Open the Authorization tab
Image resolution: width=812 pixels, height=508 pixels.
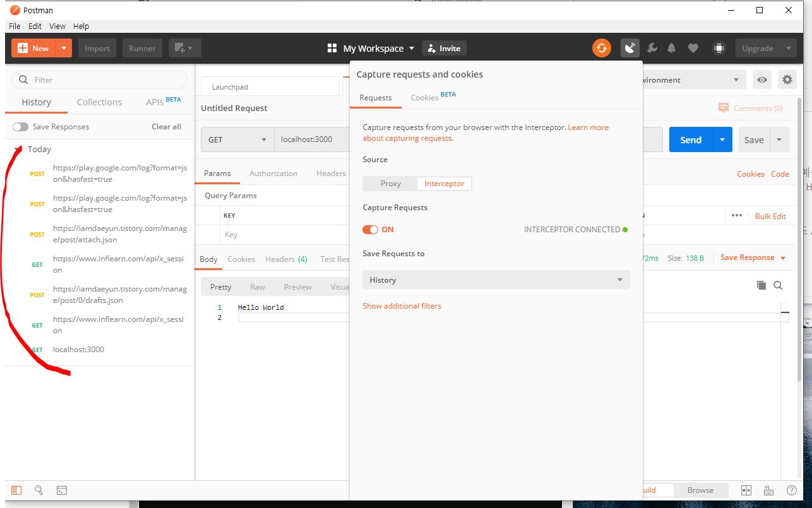point(273,173)
